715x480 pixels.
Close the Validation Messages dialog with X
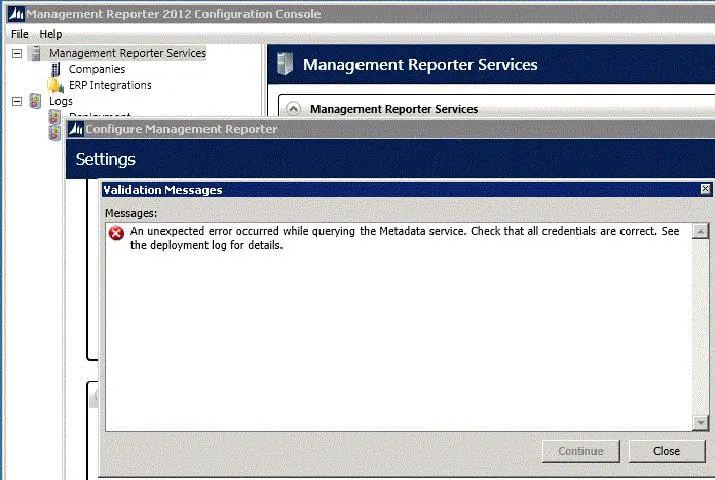[x=705, y=189]
